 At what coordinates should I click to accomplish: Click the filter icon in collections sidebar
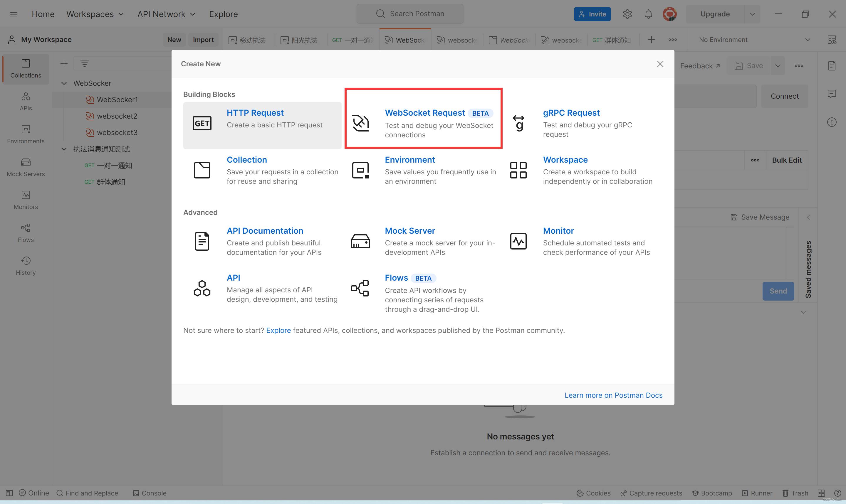(x=84, y=63)
